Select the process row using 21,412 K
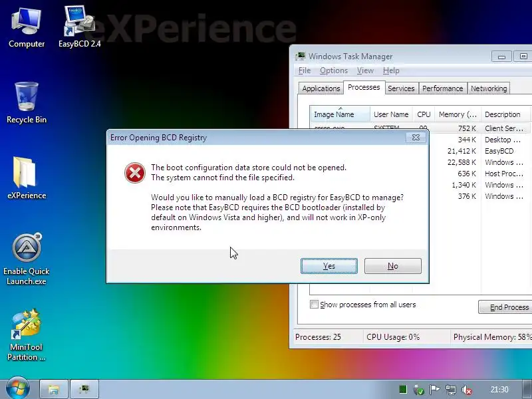532x399 pixels. (480, 151)
